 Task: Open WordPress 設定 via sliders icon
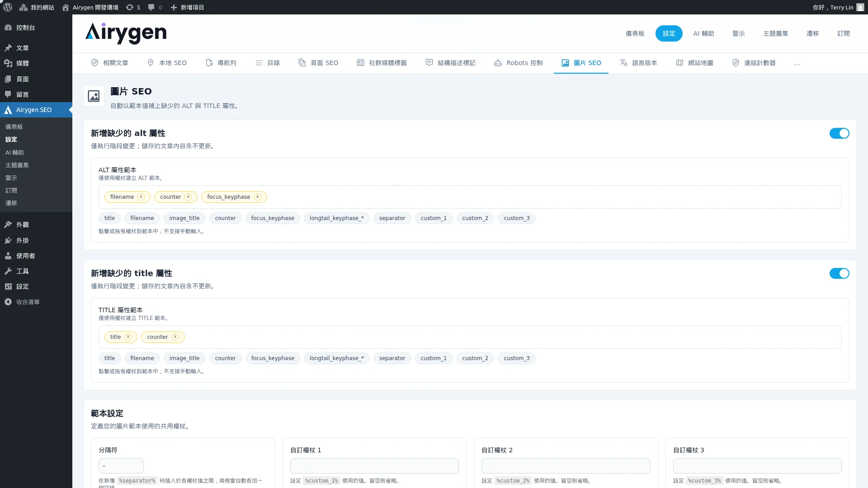(x=8, y=286)
